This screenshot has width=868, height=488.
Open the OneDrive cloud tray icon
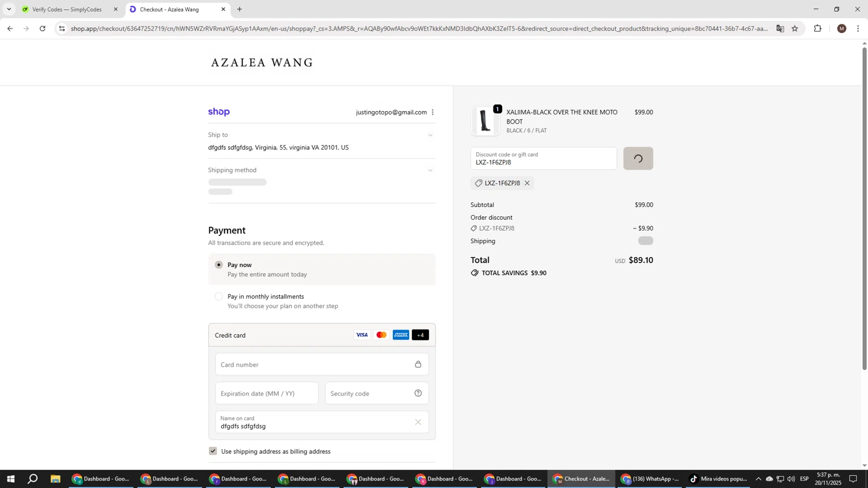point(769,479)
